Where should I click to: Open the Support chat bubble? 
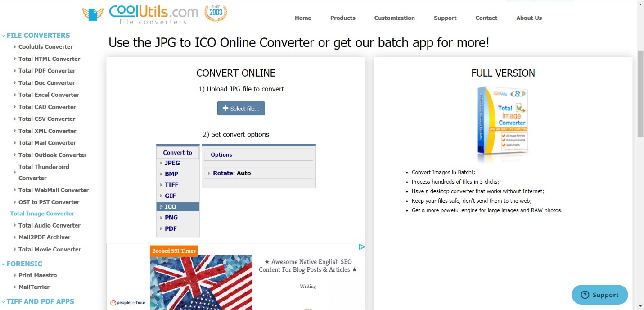[x=599, y=295]
